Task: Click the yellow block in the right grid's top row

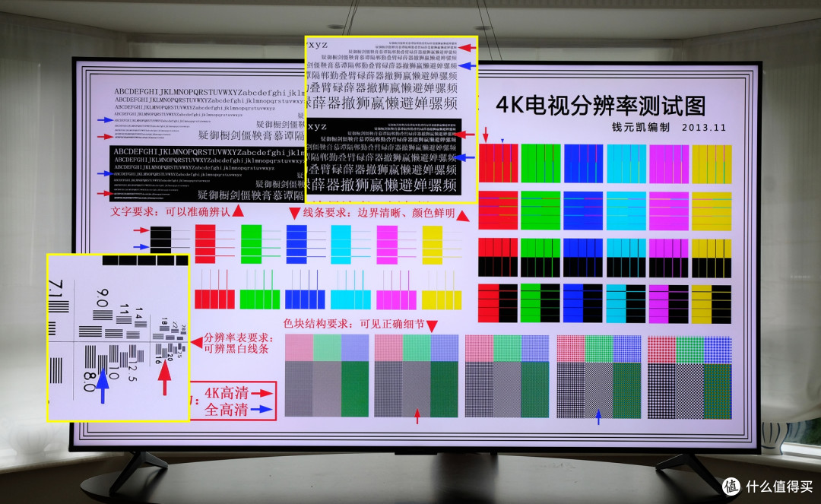Action: [x=712, y=163]
